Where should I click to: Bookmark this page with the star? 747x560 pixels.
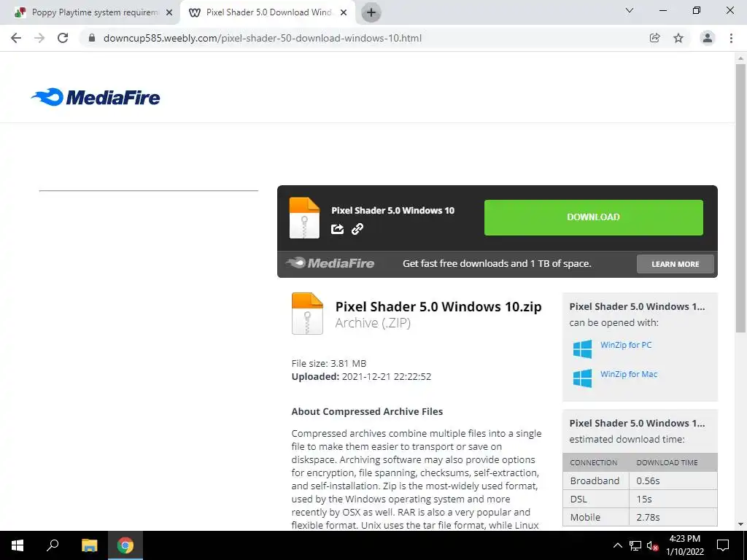coord(678,38)
